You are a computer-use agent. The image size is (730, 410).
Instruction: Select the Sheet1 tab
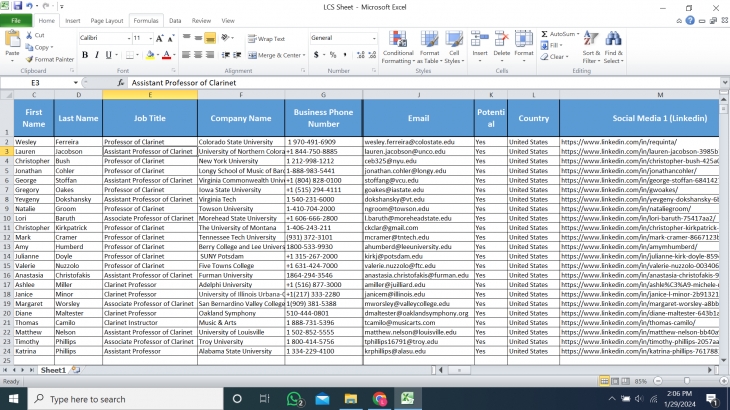pos(53,370)
